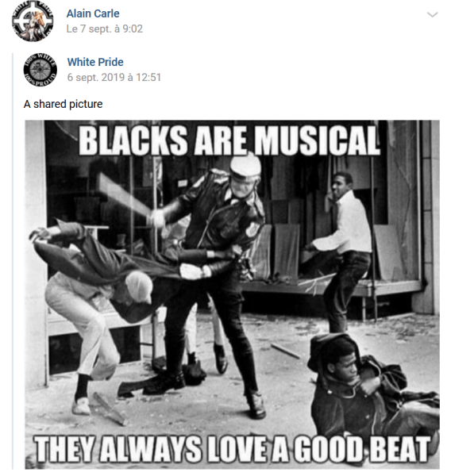Viewport: 451px width, 476px height.
Task: Open the attached black-and-white photo in viewer
Action: (232, 294)
